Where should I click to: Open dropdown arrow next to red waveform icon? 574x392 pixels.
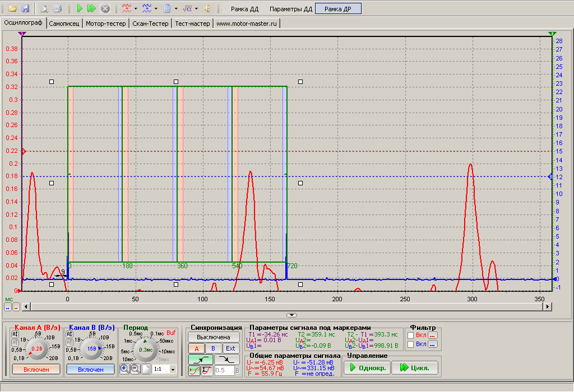coord(136,8)
